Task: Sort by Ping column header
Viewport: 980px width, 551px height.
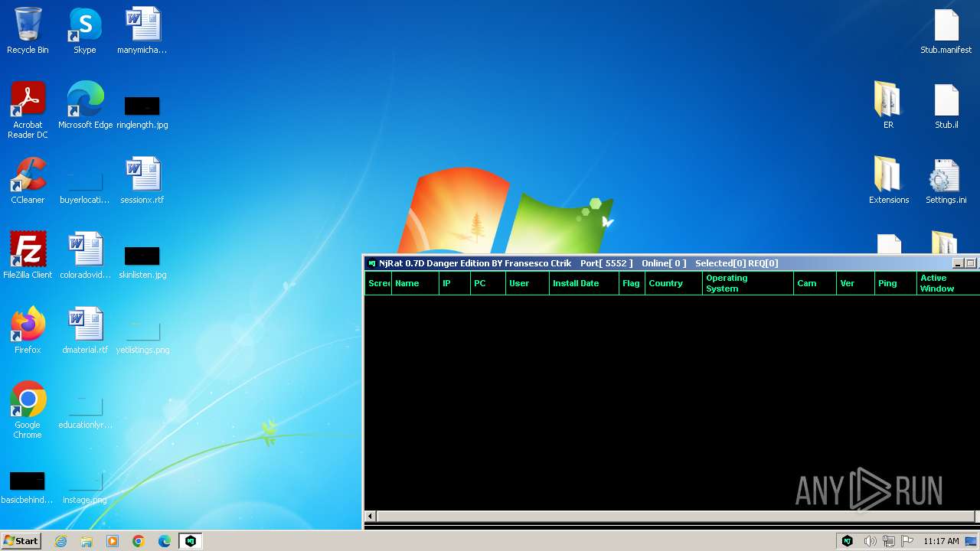Action: point(896,283)
